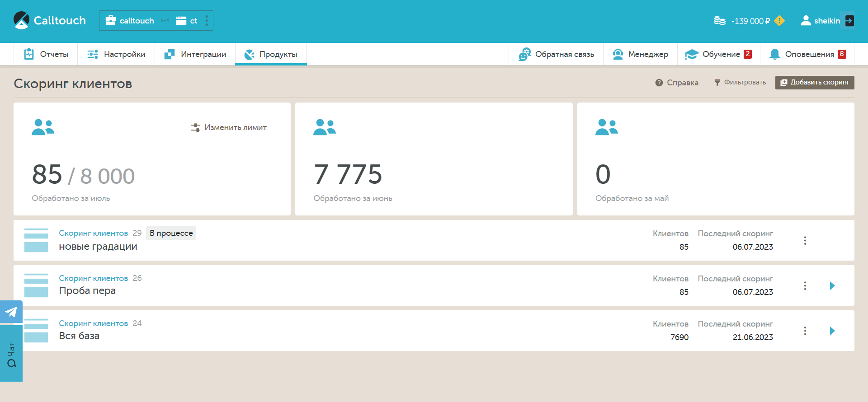The width and height of the screenshot is (868, 402).
Task: Open the Проба пера scoring
Action: pos(87,291)
